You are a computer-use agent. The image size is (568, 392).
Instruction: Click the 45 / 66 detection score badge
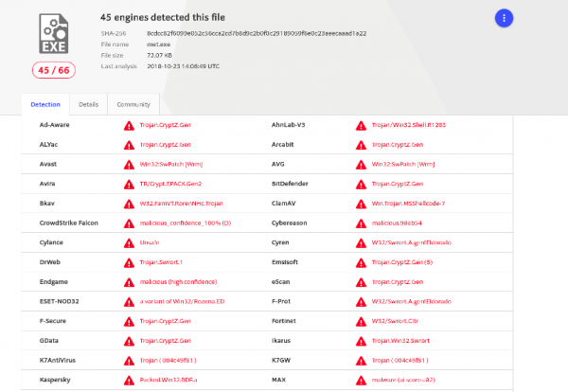pyautogui.click(x=52, y=70)
